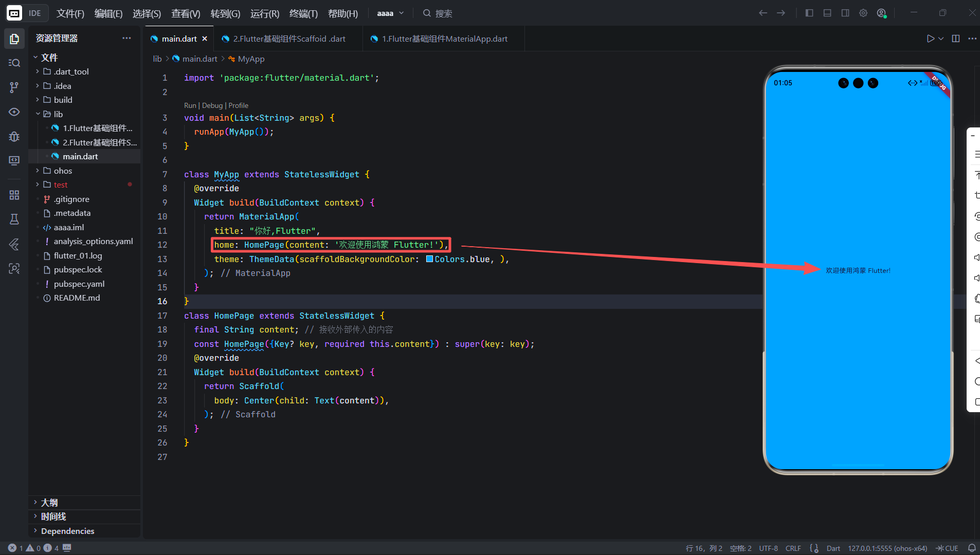Open the aaaa project dropdown
This screenshot has height=555, width=980.
coord(390,13)
